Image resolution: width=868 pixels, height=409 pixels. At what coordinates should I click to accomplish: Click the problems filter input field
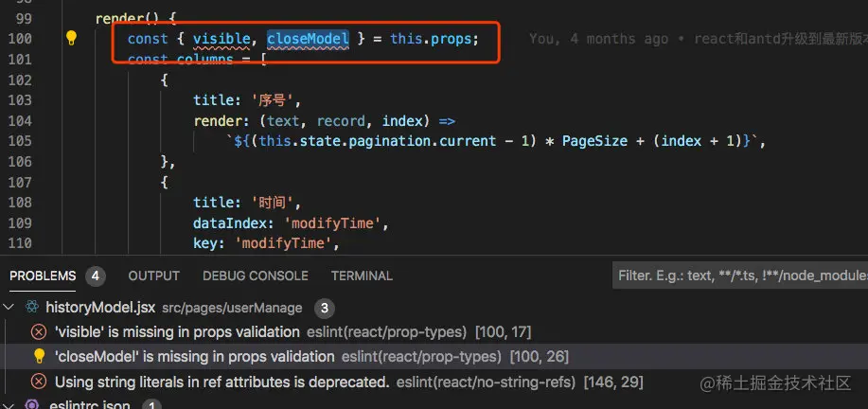click(x=740, y=276)
